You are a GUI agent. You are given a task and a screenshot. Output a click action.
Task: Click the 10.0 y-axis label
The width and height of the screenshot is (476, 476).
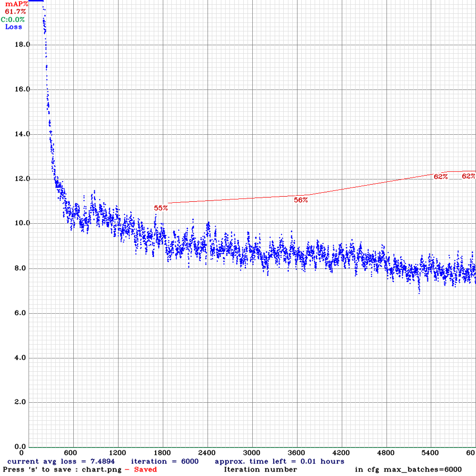[22, 223]
